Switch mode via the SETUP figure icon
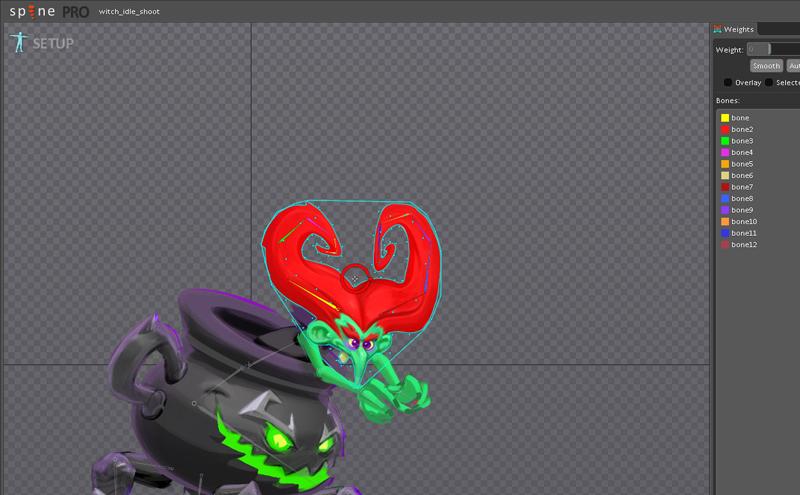 (x=19, y=42)
